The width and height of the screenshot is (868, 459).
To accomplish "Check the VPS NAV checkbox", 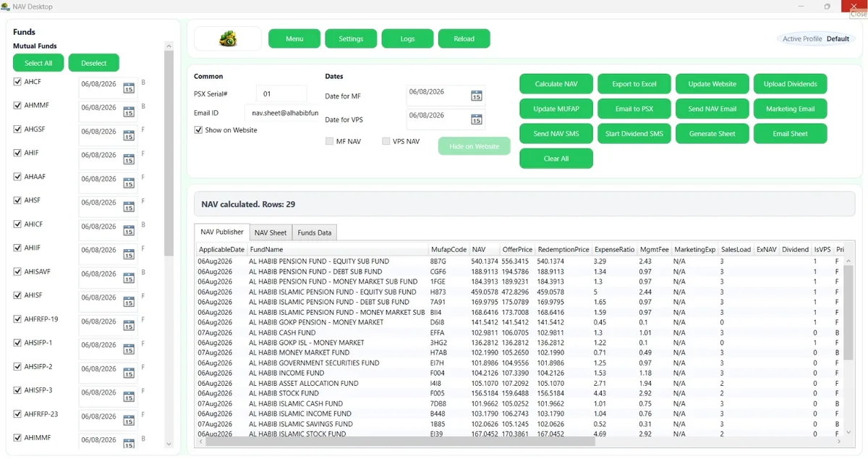I will (x=386, y=141).
